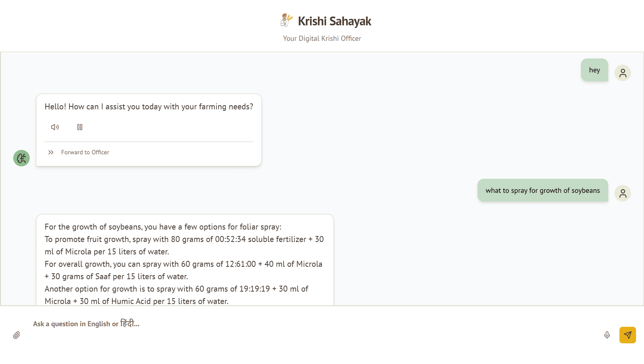
Task: Click the user avatar beside the soybean question
Action: [x=623, y=193]
